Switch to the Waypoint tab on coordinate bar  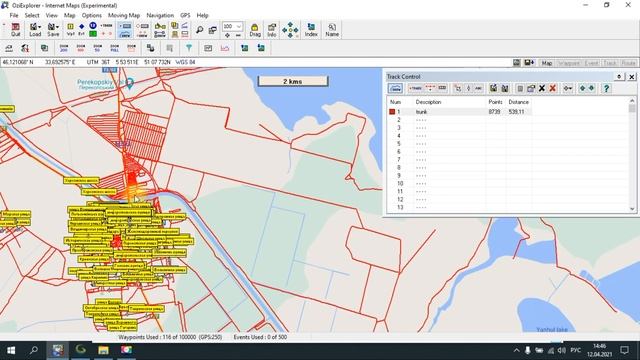(x=569, y=63)
